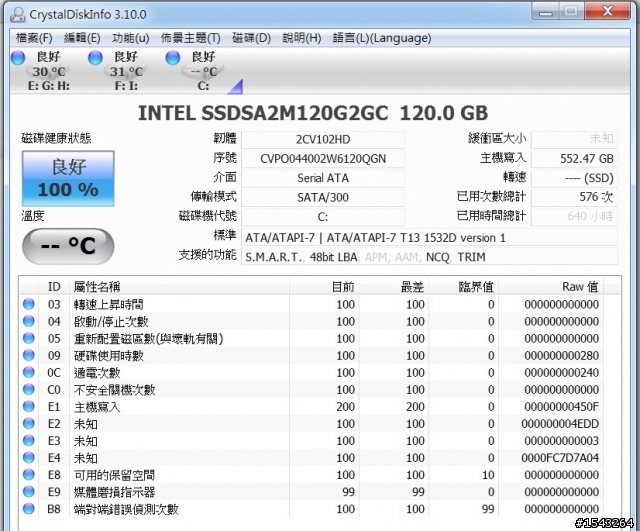Screen dimensions: 640x531
Task: Click the Raw 值 column header
Action: pyautogui.click(x=578, y=287)
